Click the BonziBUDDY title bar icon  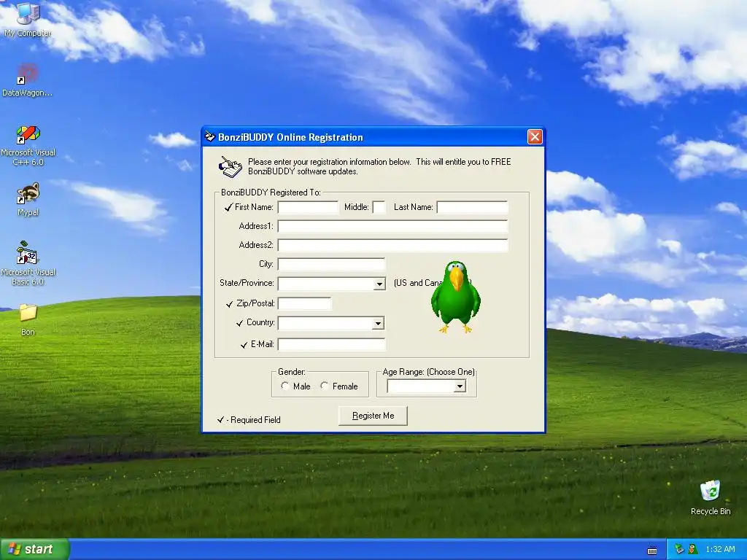209,137
